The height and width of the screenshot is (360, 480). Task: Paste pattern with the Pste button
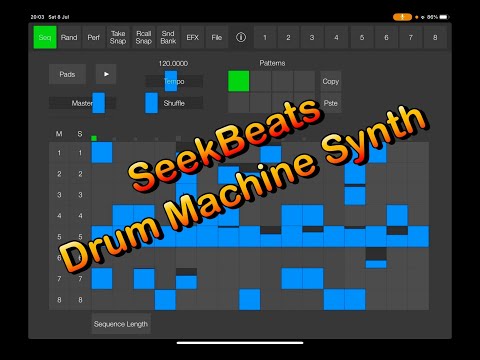point(331,103)
